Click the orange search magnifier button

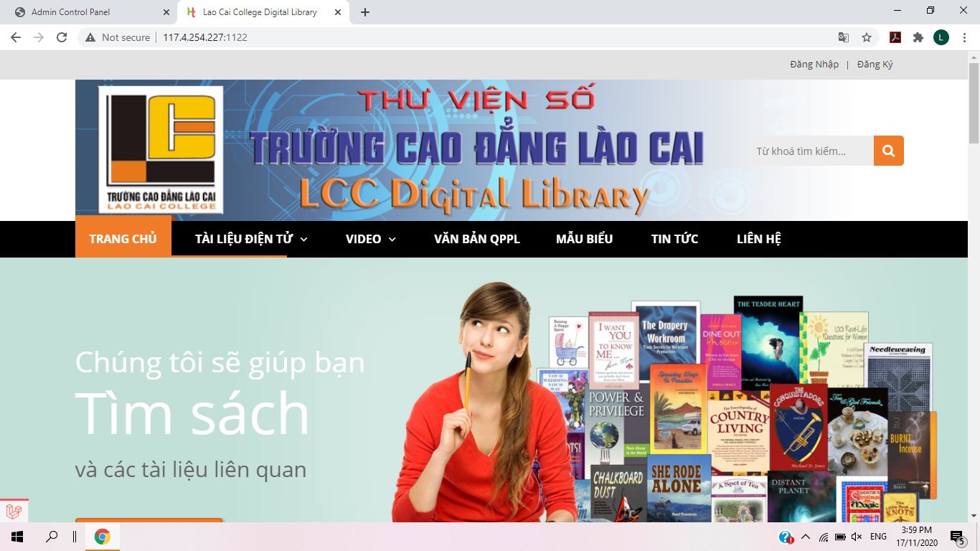888,151
